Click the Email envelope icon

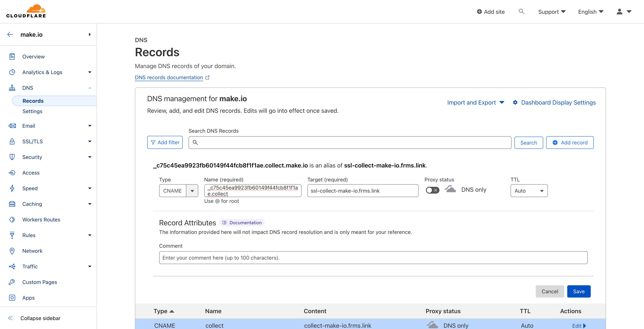coord(12,126)
